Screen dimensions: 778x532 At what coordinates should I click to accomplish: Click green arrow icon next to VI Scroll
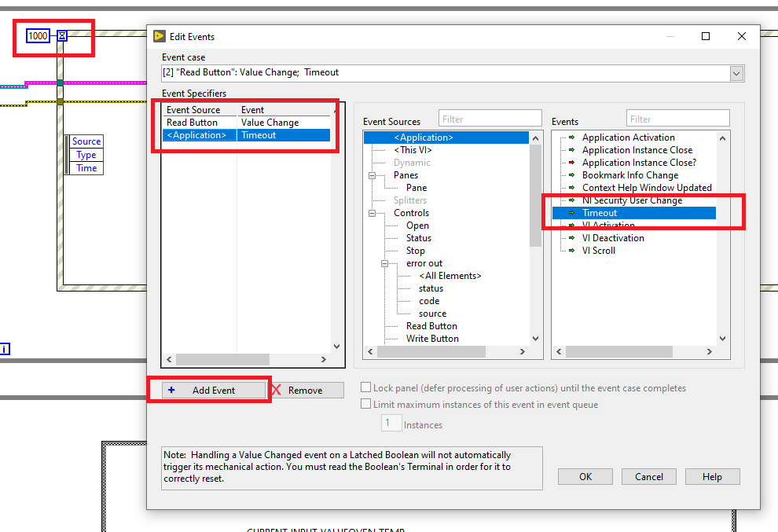coord(571,250)
